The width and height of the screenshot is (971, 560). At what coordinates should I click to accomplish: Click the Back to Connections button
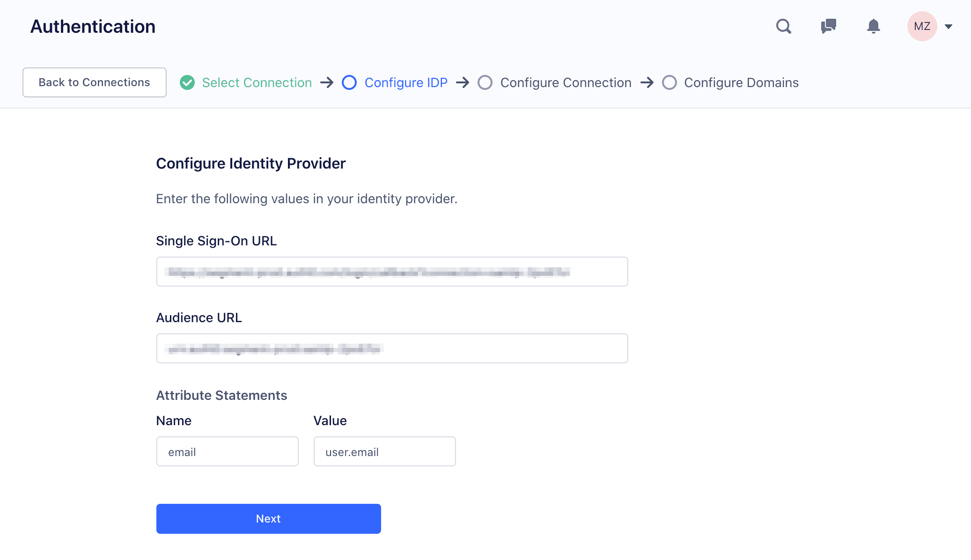[94, 82]
